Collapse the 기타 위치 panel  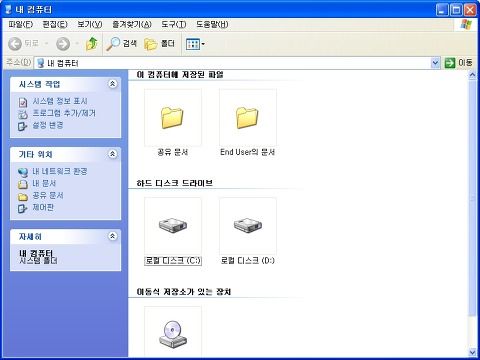pos(113,154)
